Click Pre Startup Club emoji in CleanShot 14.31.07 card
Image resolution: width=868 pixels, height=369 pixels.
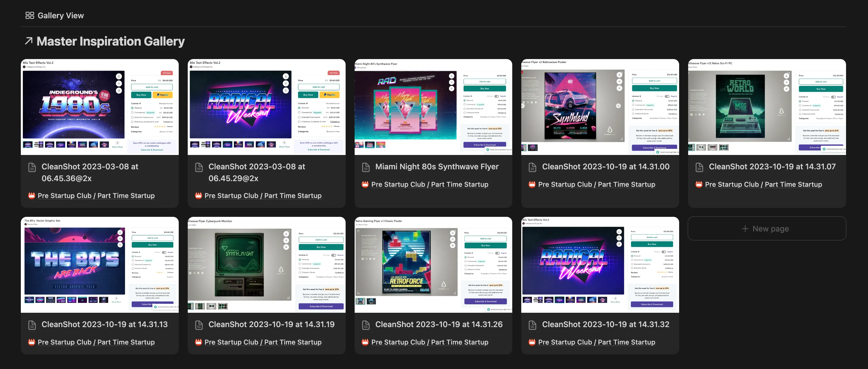[699, 184]
